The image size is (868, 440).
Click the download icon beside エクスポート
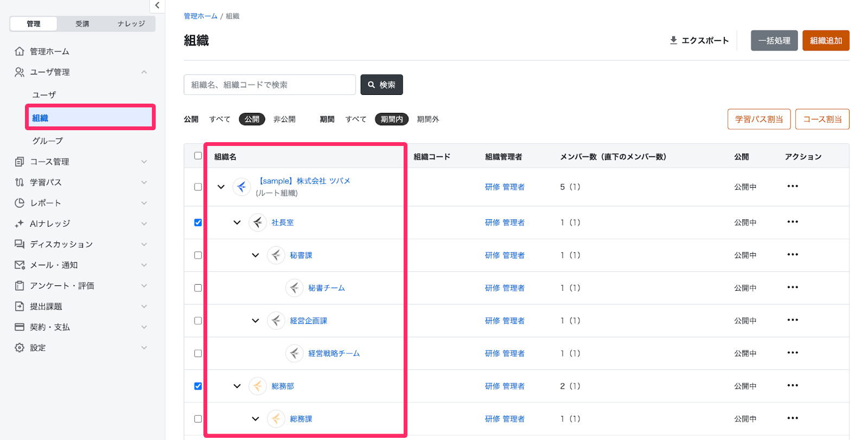pyautogui.click(x=673, y=40)
